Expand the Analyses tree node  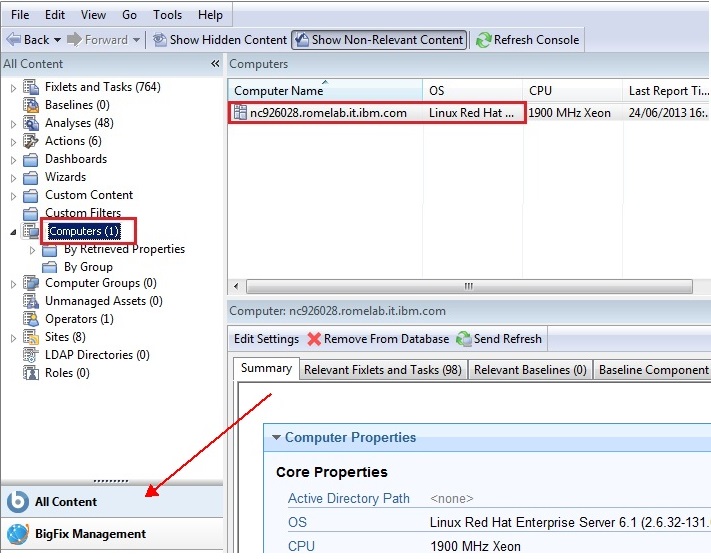click(x=13, y=124)
